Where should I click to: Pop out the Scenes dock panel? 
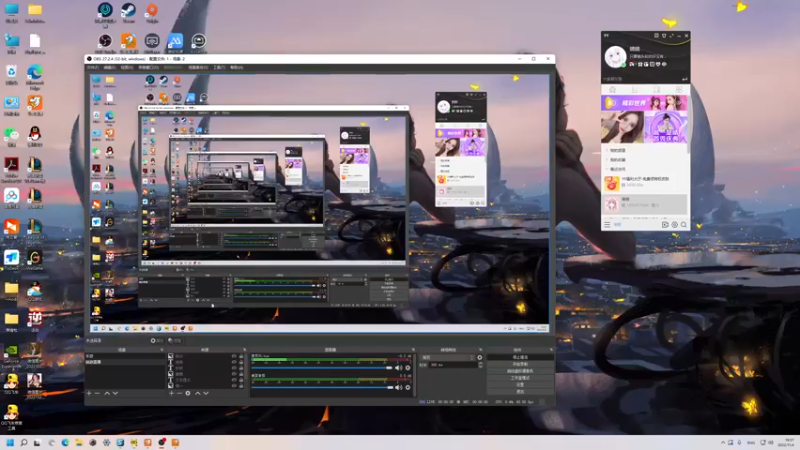click(162, 349)
